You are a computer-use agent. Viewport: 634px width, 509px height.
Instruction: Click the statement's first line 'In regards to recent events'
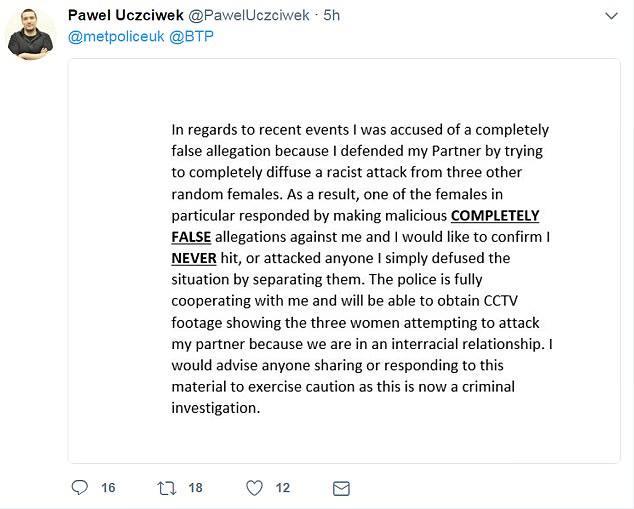tap(260, 130)
